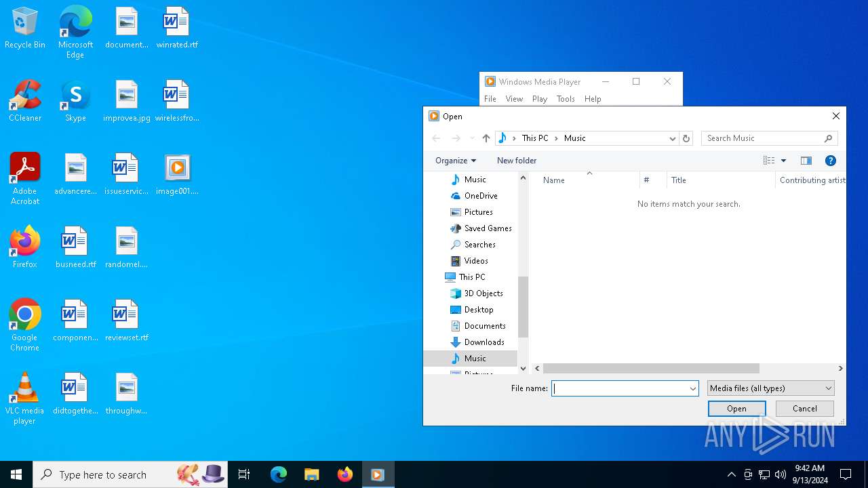Sort by the Title column header

pyautogui.click(x=721, y=180)
